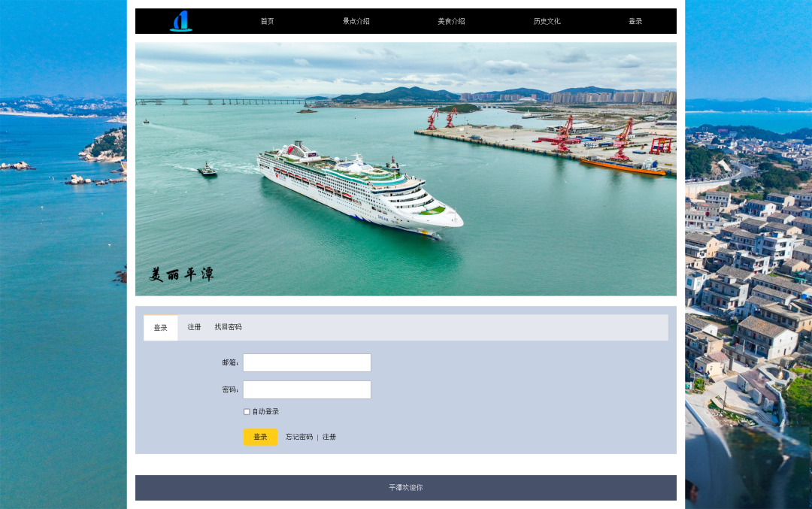Go to 首页 in the top navigation

[x=267, y=21]
